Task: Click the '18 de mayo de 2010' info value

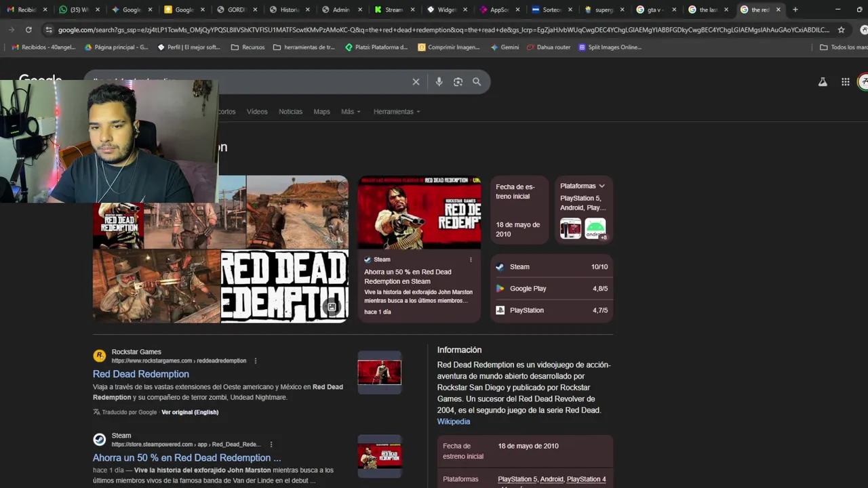Action: click(528, 446)
